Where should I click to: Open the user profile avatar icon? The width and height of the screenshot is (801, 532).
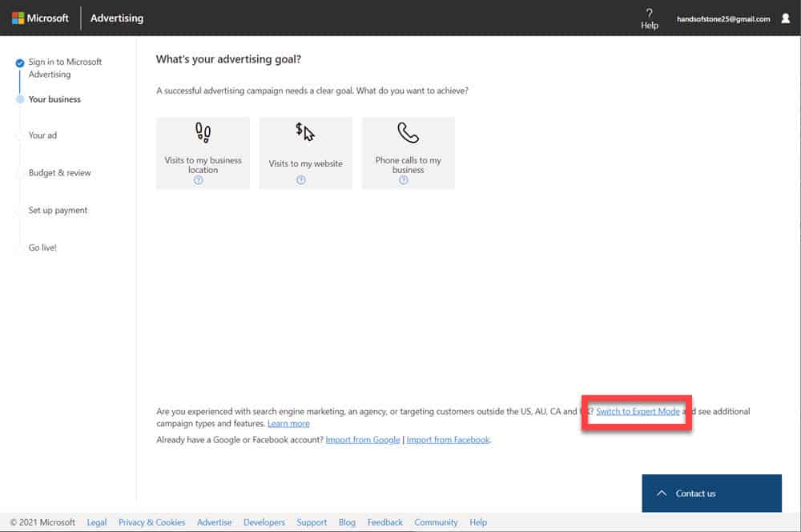click(785, 18)
